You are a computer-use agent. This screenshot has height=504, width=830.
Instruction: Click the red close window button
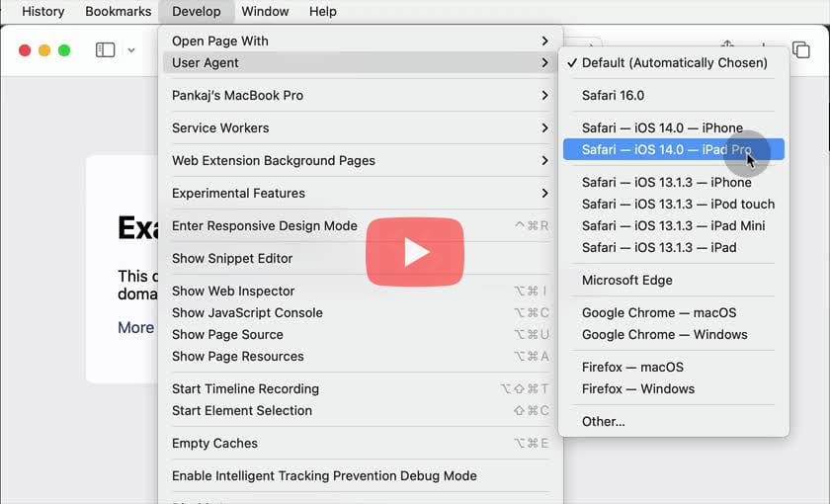[25, 50]
